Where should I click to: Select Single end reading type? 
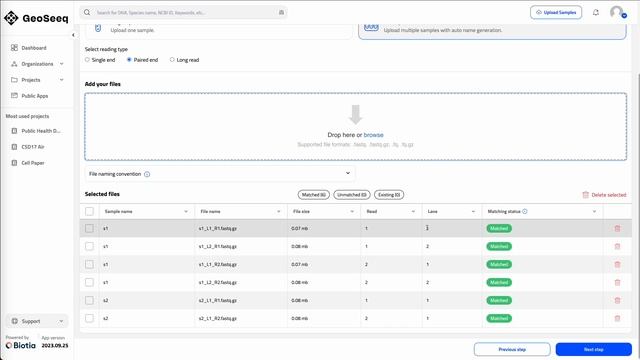(x=87, y=60)
